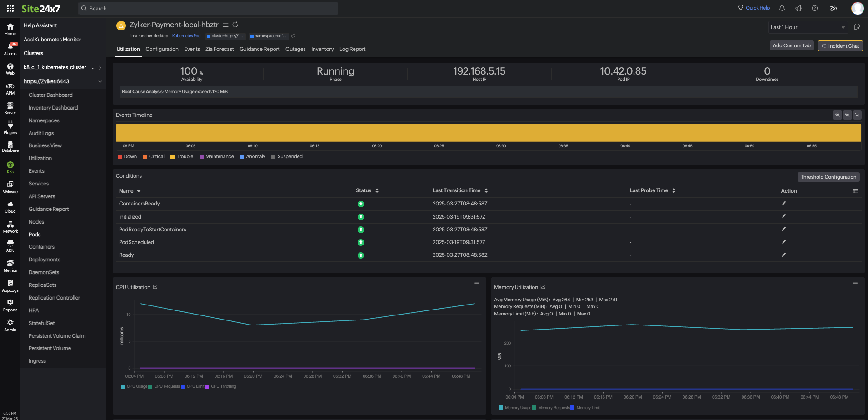Click the refresh icon beside pod name
This screenshot has width=868, height=420.
tap(235, 25)
